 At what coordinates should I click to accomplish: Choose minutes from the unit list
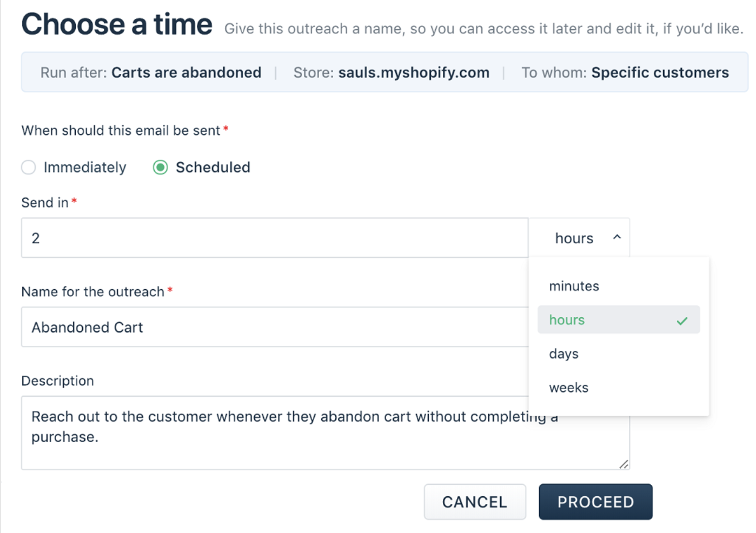click(x=619, y=286)
